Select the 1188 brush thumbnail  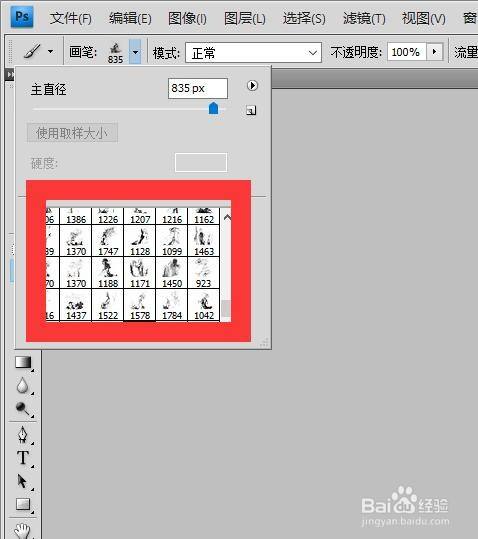pos(108,273)
